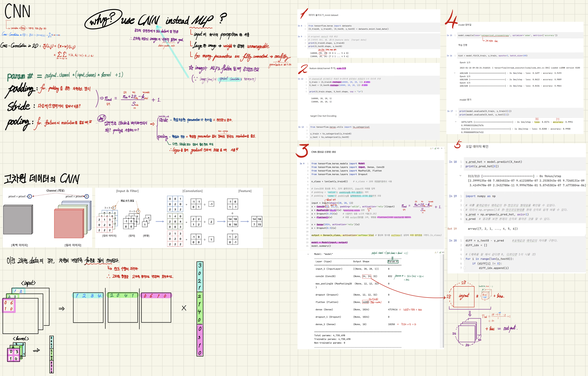The image size is (588, 376).
Task: Click the fold marker on the Conv2D comment line
Action: pos(310,189)
